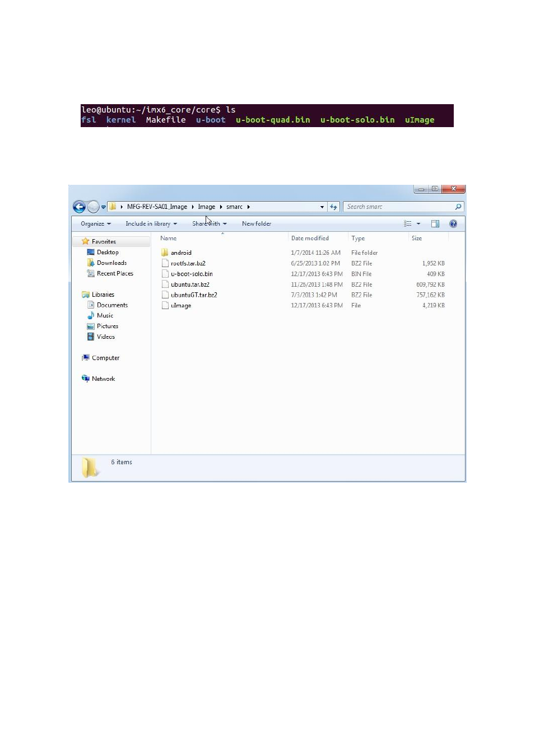Select file rootfs.tar.bz2
The image size is (535, 756).
[188, 263]
